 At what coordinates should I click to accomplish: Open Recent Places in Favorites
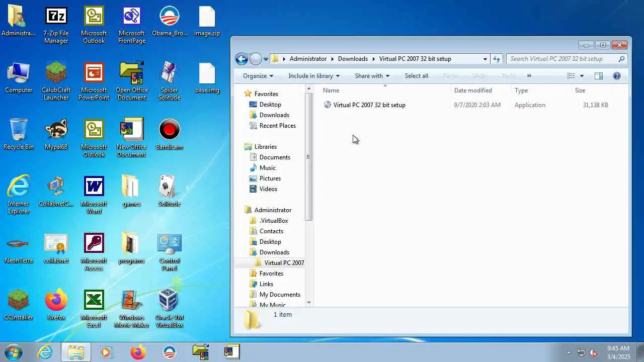click(x=277, y=126)
